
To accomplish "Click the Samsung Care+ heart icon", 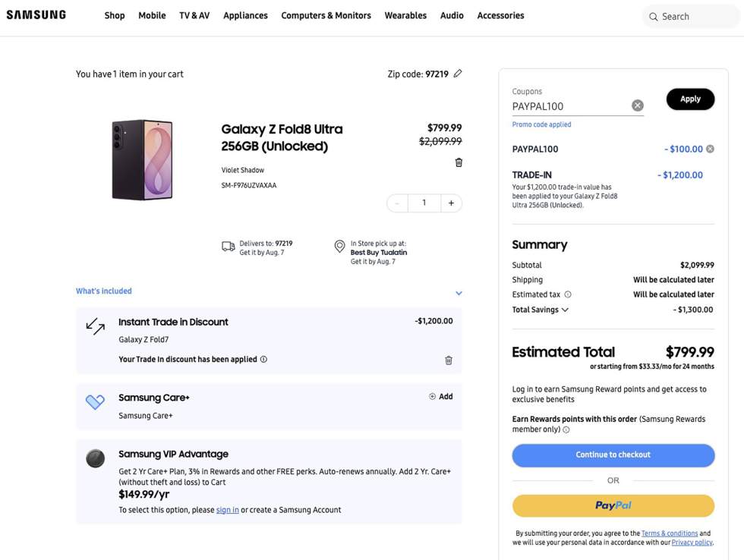I will 95,402.
